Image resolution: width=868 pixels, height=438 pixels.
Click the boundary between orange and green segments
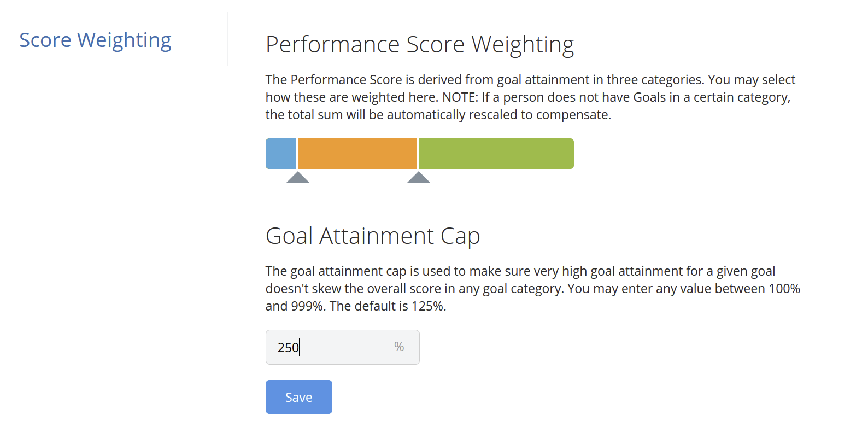point(418,154)
